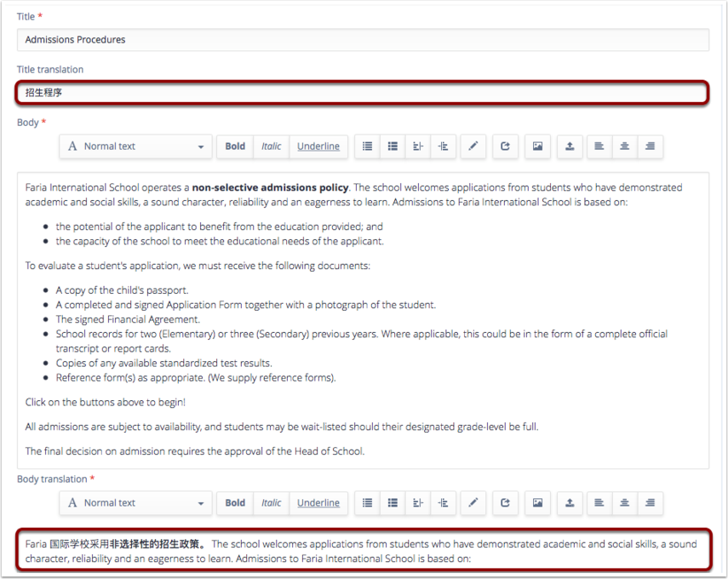Screen dimensions: 728x579
Task: Insert a link using Body toolbar share icon
Action: pyautogui.click(x=505, y=146)
